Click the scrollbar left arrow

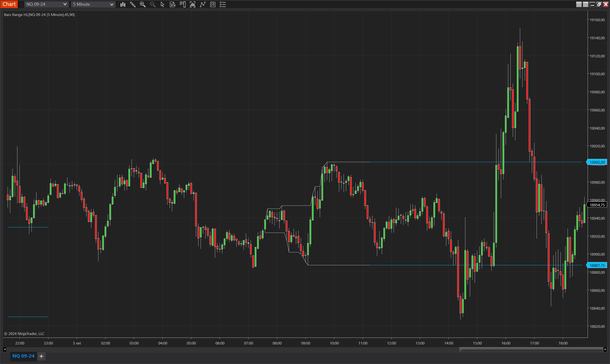5,349
